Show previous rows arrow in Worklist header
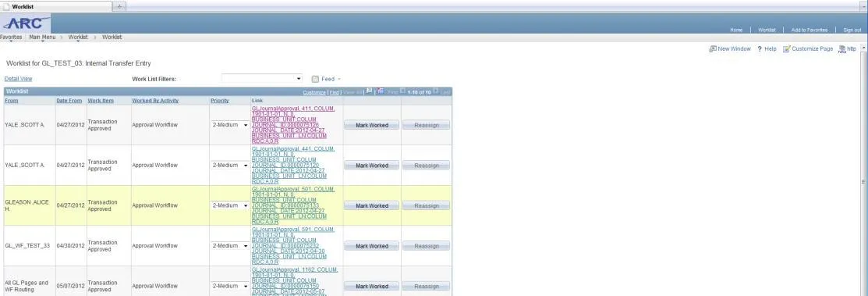This screenshot has width=868, height=296. click(403, 91)
